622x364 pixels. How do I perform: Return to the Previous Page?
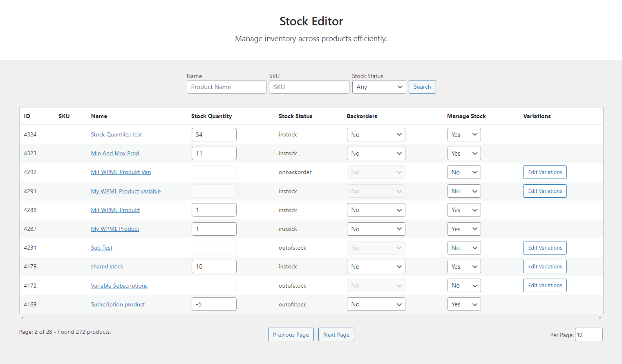tap(291, 334)
